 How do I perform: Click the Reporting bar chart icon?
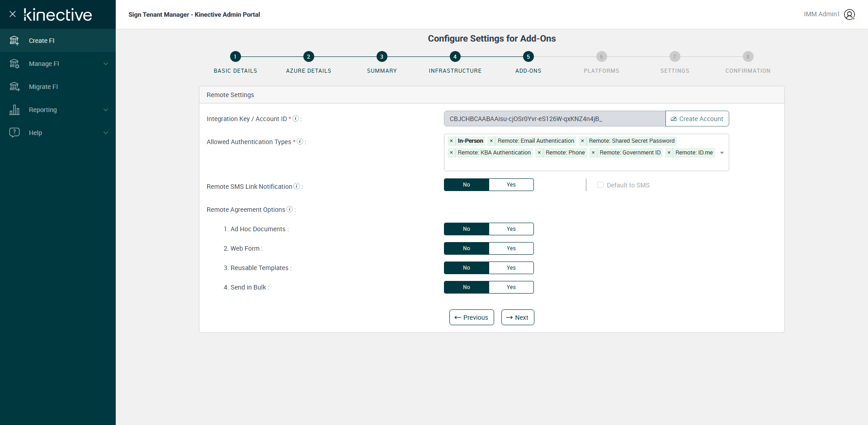pos(14,110)
